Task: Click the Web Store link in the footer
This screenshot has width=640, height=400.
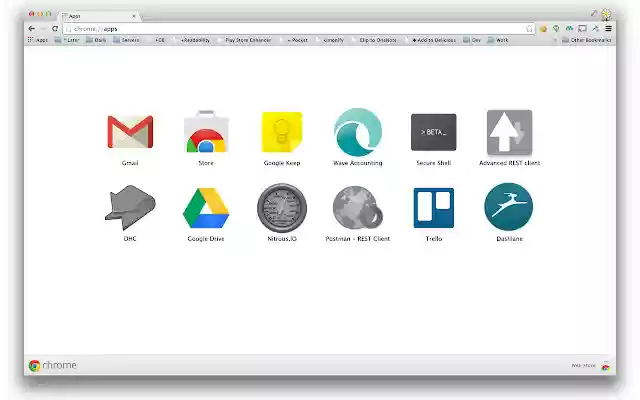Action: (584, 366)
